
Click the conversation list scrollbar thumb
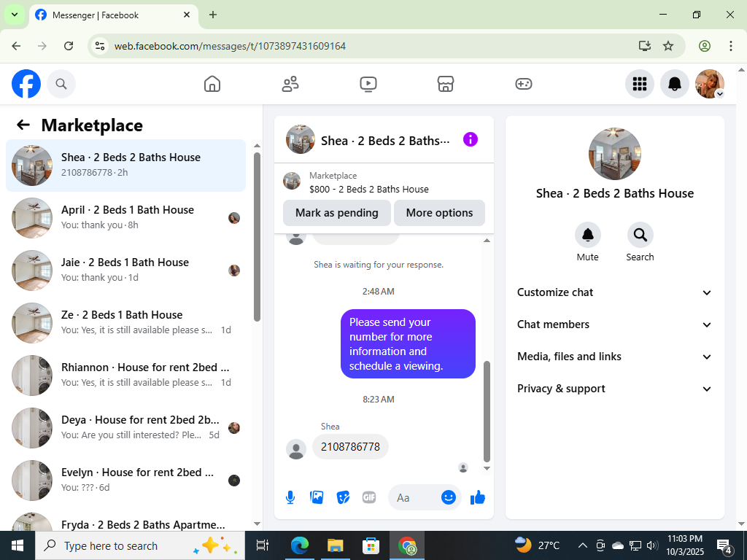pos(258,237)
